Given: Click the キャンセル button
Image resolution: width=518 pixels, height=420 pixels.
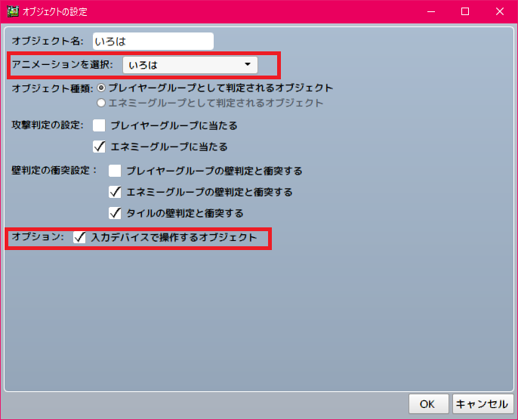Looking at the screenshot, I should click(x=483, y=404).
